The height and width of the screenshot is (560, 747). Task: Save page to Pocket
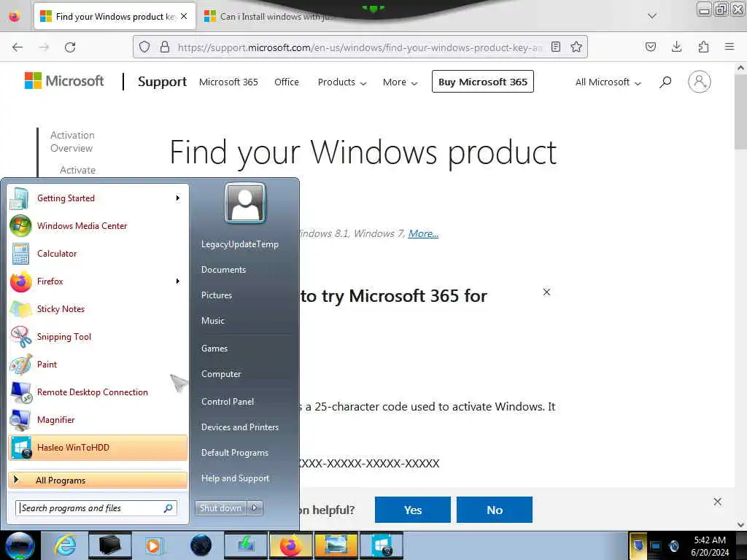(x=650, y=47)
